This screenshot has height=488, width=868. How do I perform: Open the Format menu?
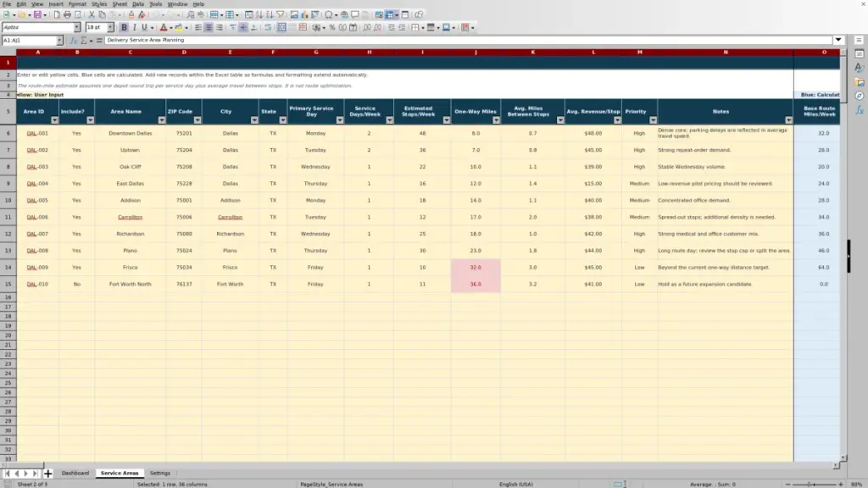[77, 4]
